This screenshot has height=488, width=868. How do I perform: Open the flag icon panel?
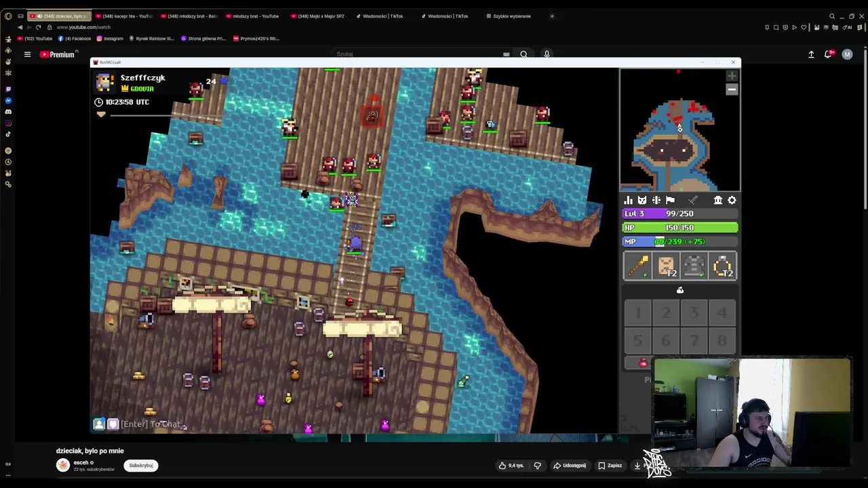(x=670, y=200)
